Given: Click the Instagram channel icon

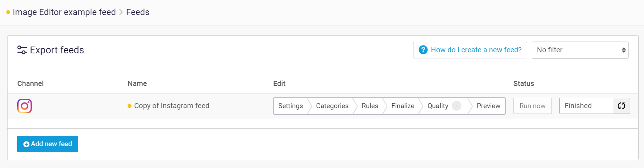Looking at the screenshot, I should 24,106.
